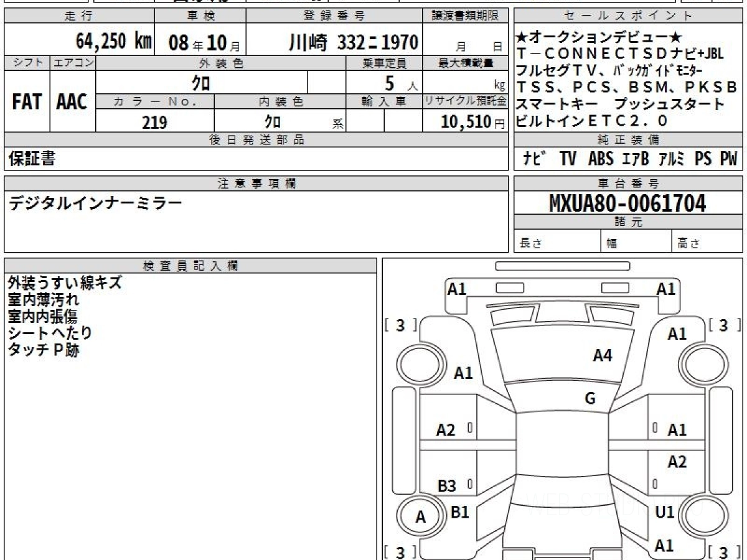Click the エアコン header cell

point(73,63)
